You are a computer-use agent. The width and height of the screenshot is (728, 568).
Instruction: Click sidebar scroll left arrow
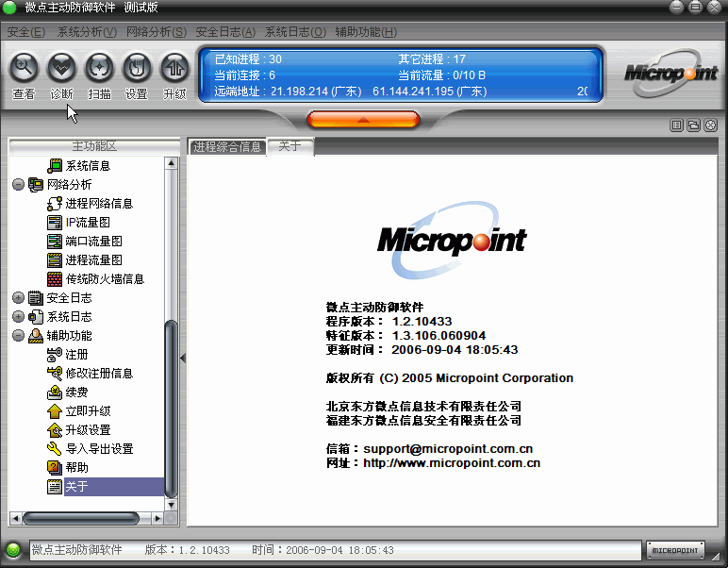coord(15,518)
